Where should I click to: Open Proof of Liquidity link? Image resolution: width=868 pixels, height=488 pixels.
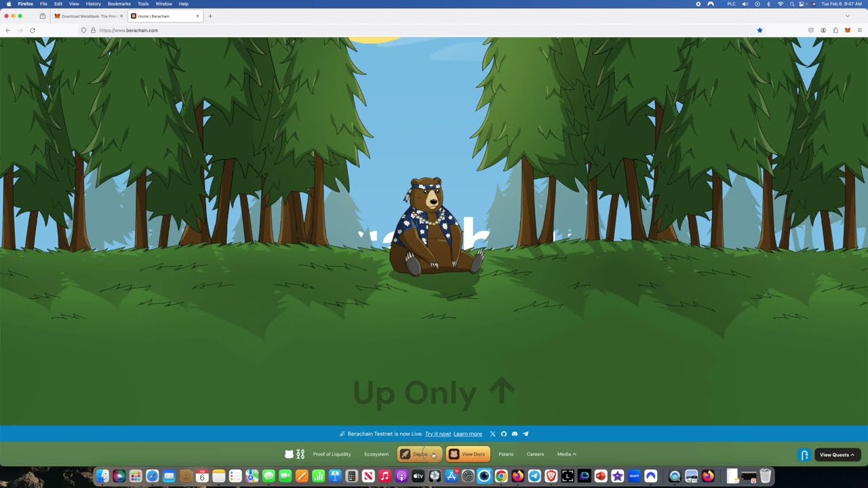click(332, 454)
